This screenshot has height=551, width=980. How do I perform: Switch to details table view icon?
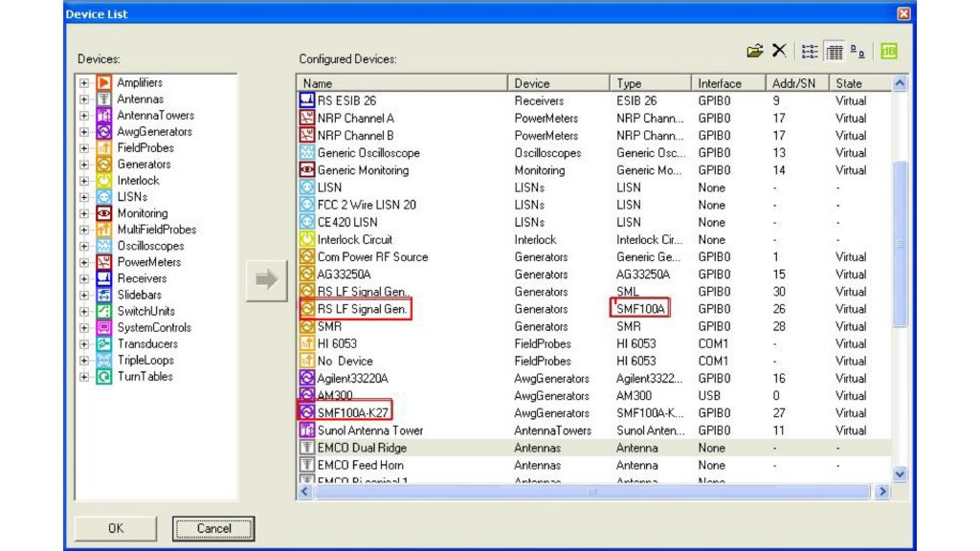835,52
